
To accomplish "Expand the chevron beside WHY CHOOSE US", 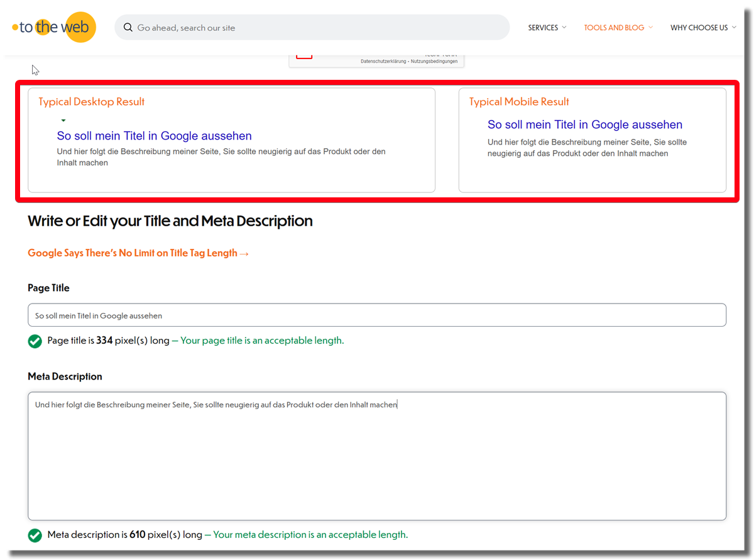I will pyautogui.click(x=735, y=28).
